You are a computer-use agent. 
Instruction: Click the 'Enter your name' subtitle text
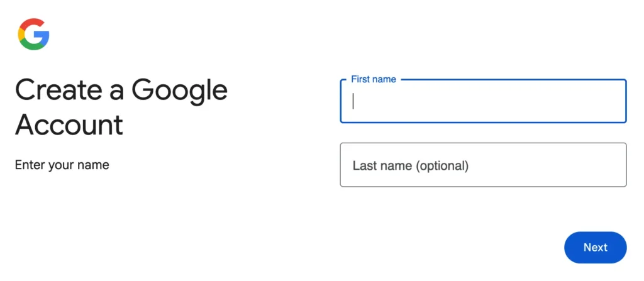click(62, 165)
